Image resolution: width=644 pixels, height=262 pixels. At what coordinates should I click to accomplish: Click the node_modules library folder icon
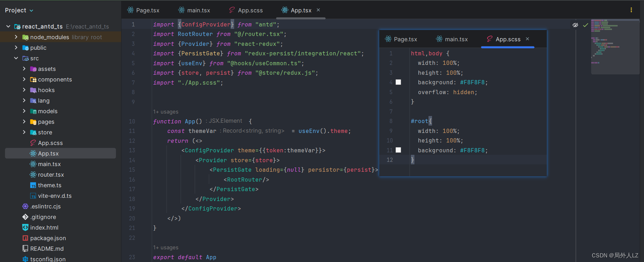[x=25, y=37]
